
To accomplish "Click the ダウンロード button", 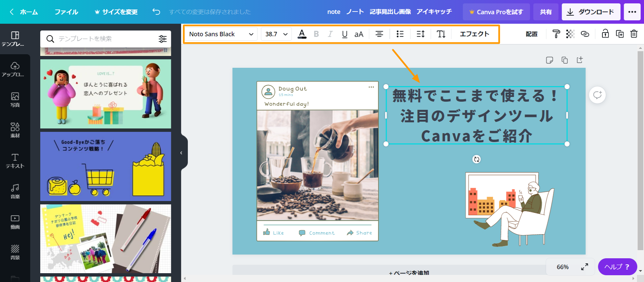I will [x=591, y=12].
